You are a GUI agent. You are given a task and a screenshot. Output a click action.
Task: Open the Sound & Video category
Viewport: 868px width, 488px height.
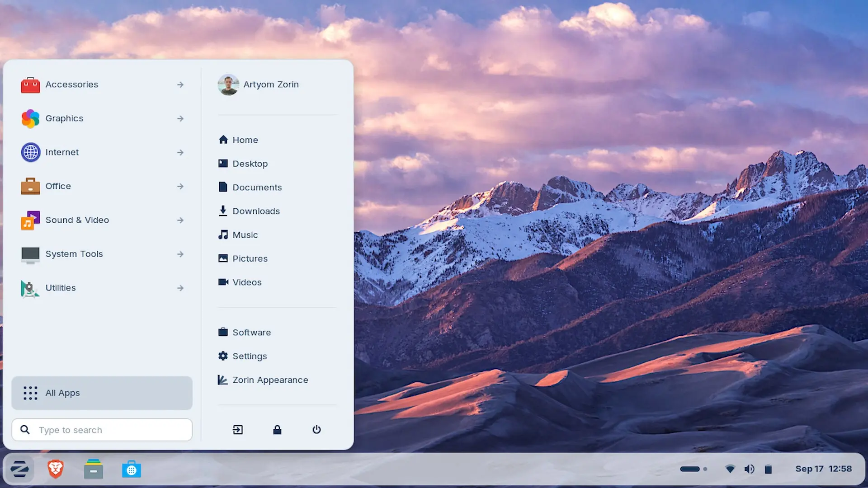[x=77, y=220]
